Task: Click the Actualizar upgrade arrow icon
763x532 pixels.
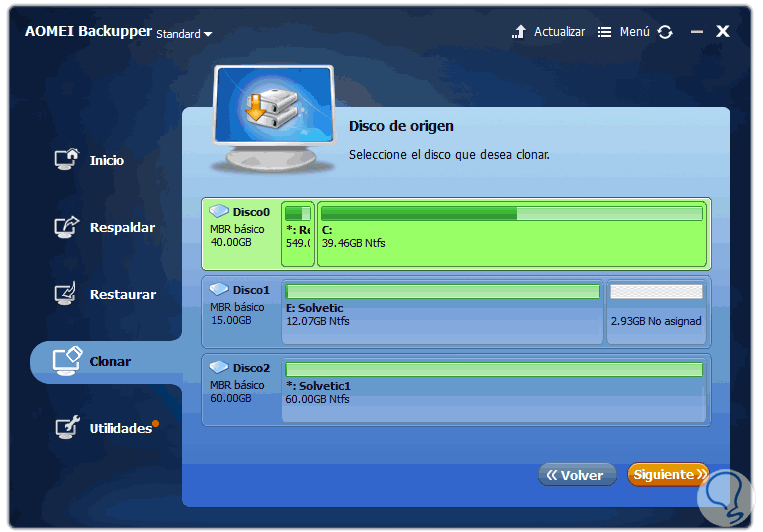Action: 519,32
